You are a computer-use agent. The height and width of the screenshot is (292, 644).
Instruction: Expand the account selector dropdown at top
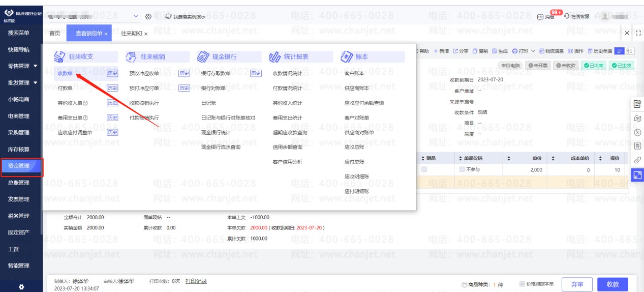136,16
